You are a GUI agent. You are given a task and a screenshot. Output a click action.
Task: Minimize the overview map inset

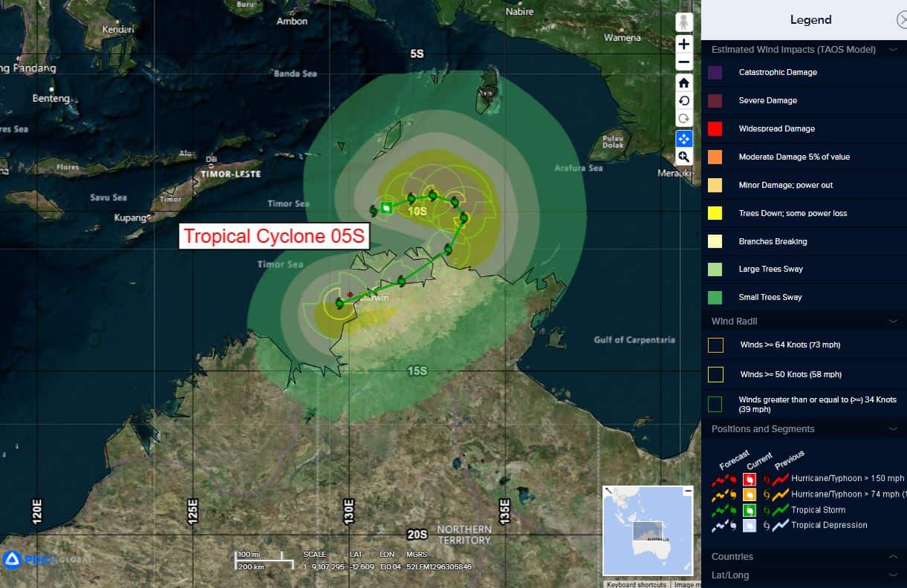coord(688,491)
